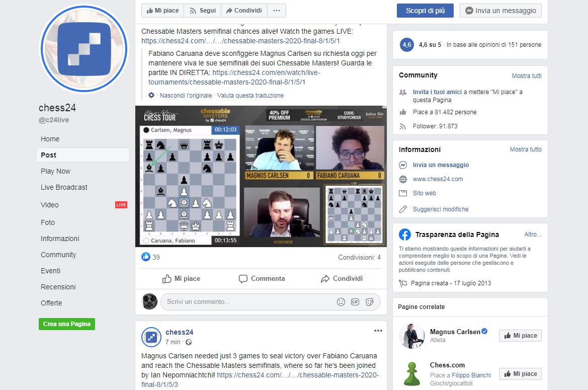Open the chessable-masters-2020-final-8/1/5/1 short link
588x390 pixels.
(x=240, y=41)
